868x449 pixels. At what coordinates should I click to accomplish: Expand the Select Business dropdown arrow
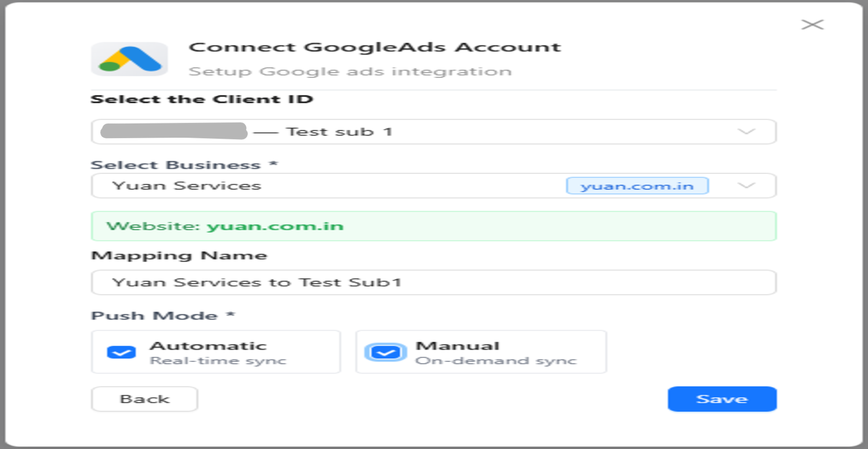click(x=746, y=186)
